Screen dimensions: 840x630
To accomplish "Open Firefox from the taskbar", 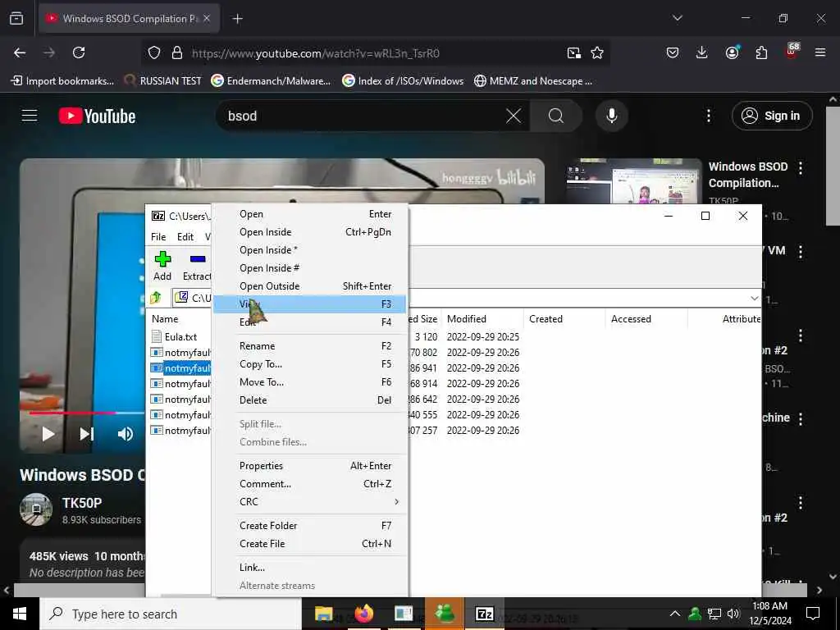I will [x=363, y=614].
